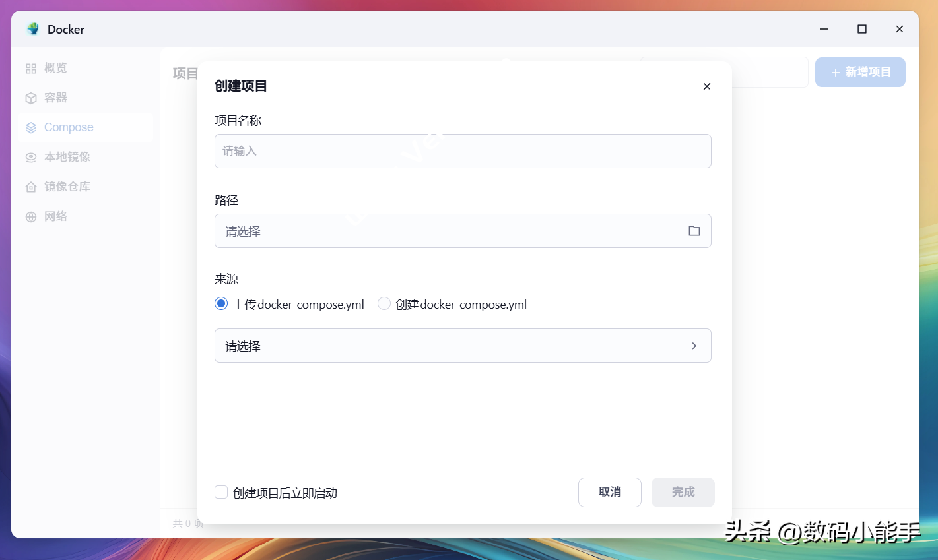Browse for a path with the folder icon
Screen dimensions: 938x560
coord(694,231)
